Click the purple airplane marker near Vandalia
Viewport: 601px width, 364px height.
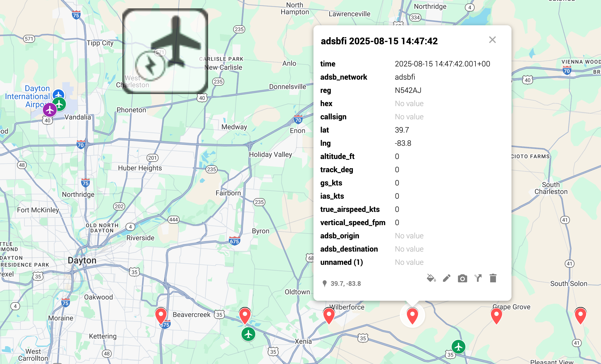point(50,110)
